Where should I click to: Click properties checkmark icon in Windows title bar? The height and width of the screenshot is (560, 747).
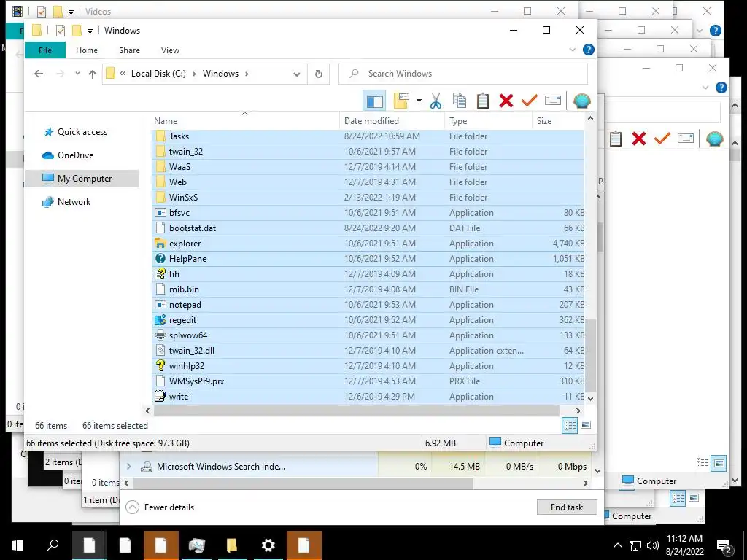coord(61,31)
